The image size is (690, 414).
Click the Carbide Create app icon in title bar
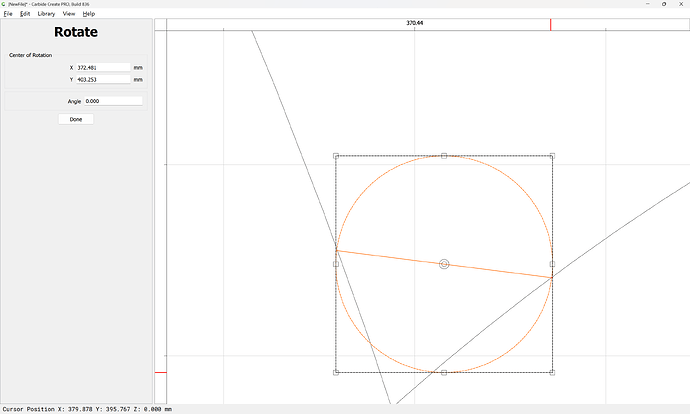click(x=4, y=4)
